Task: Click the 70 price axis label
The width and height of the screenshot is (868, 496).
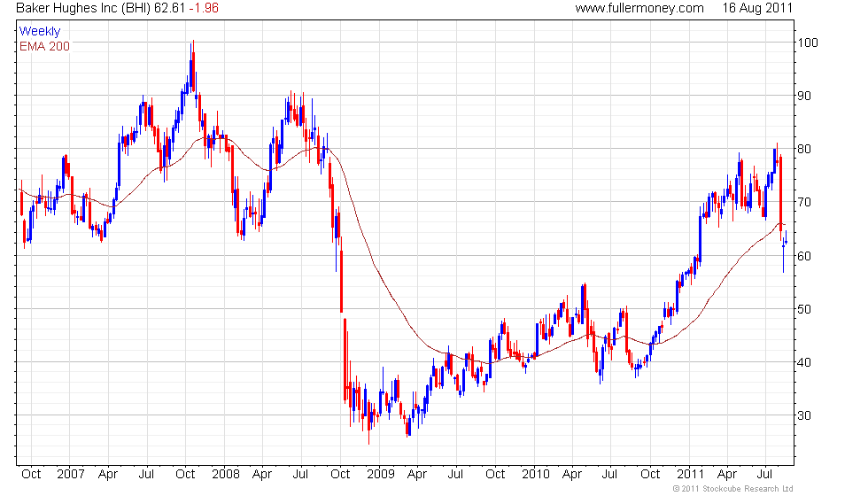Action: pyautogui.click(x=804, y=202)
